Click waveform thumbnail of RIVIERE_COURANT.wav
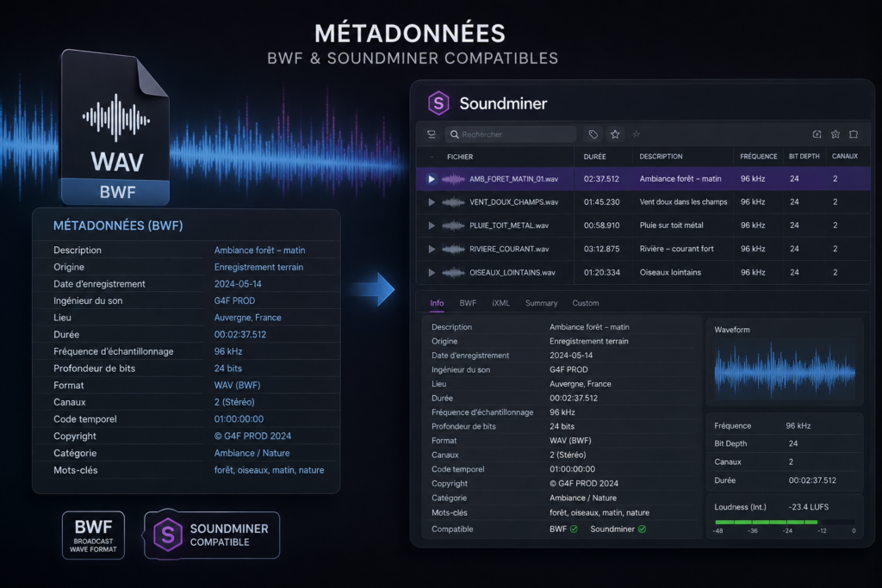 (453, 249)
